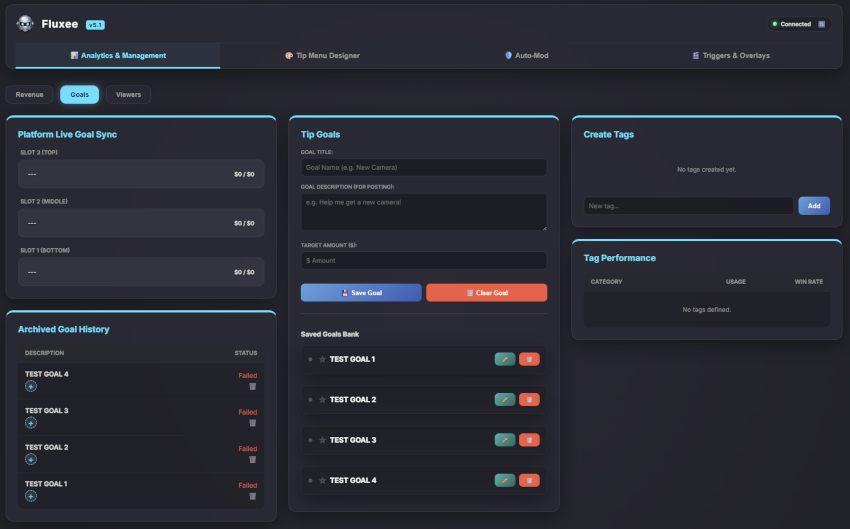Focus the New tag input field

(688, 206)
